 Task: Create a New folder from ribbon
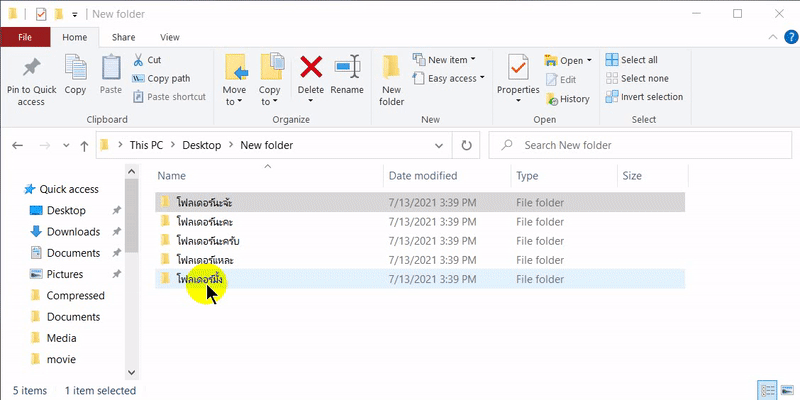tap(391, 80)
